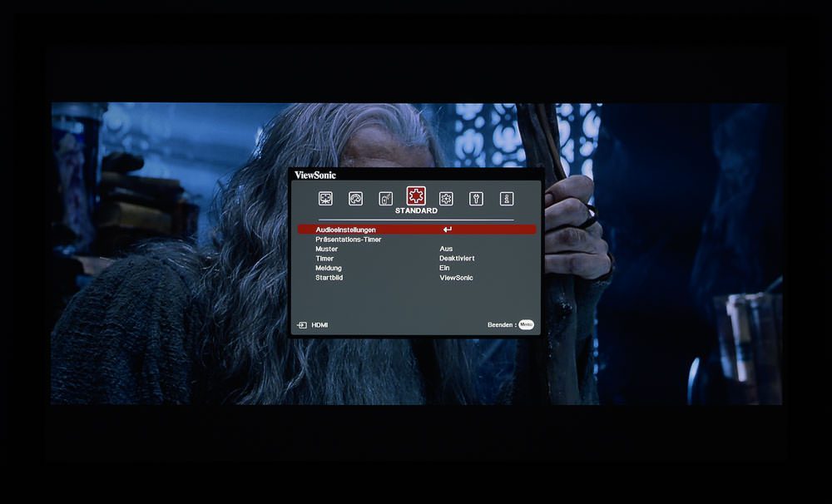Change the Startbild value ViewSonic
Screen dimensions: 832x504
pos(456,278)
